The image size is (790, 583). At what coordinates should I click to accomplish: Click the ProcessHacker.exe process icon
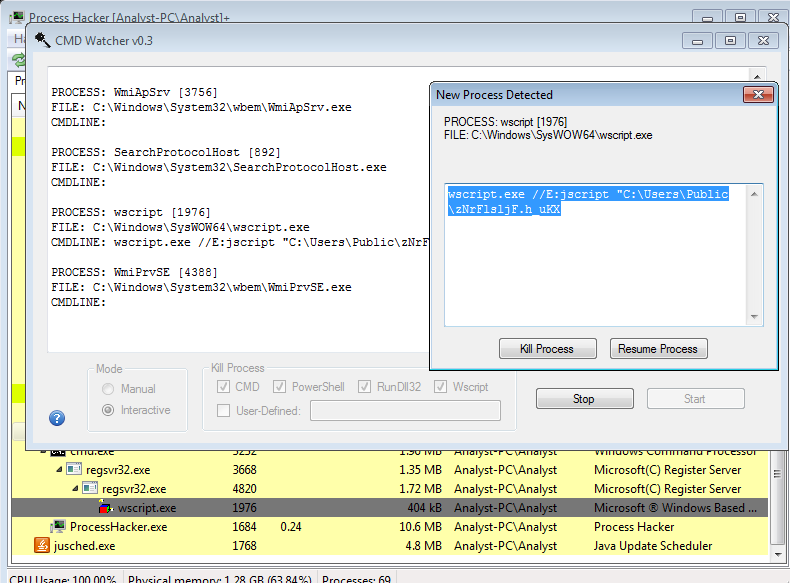58,527
